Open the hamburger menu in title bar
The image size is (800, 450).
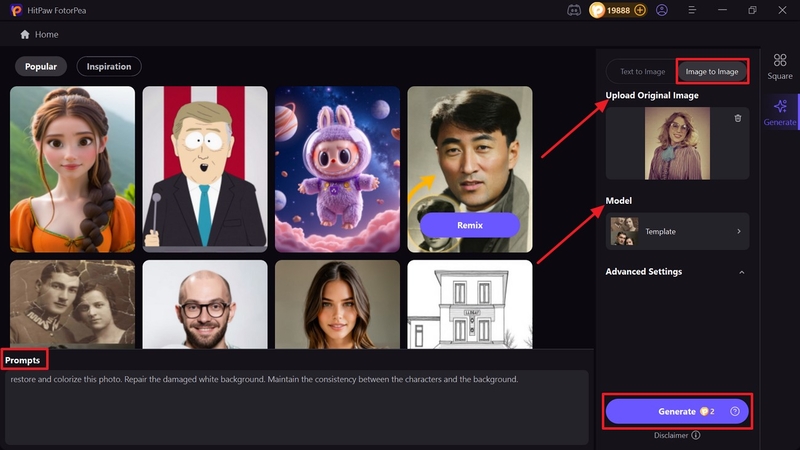(x=692, y=10)
